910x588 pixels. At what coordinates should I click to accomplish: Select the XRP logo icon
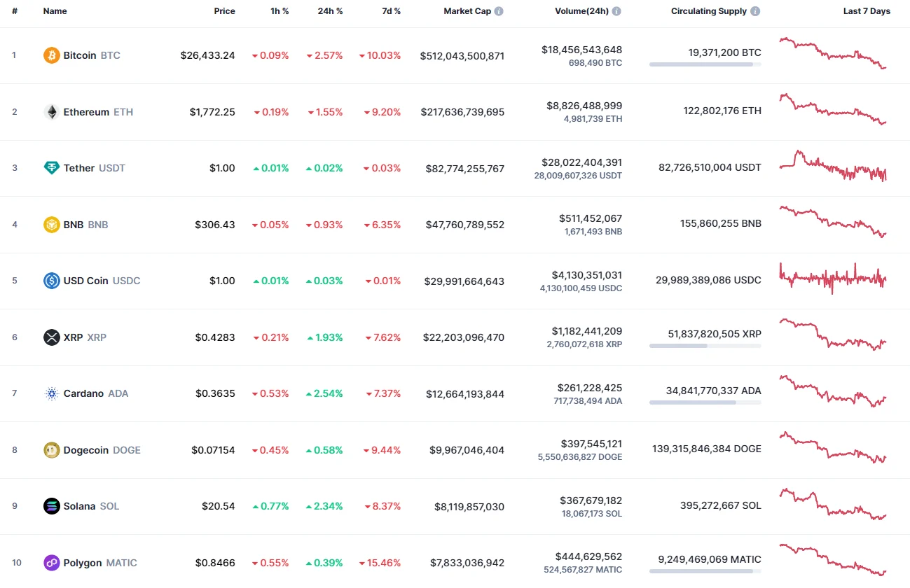point(51,337)
